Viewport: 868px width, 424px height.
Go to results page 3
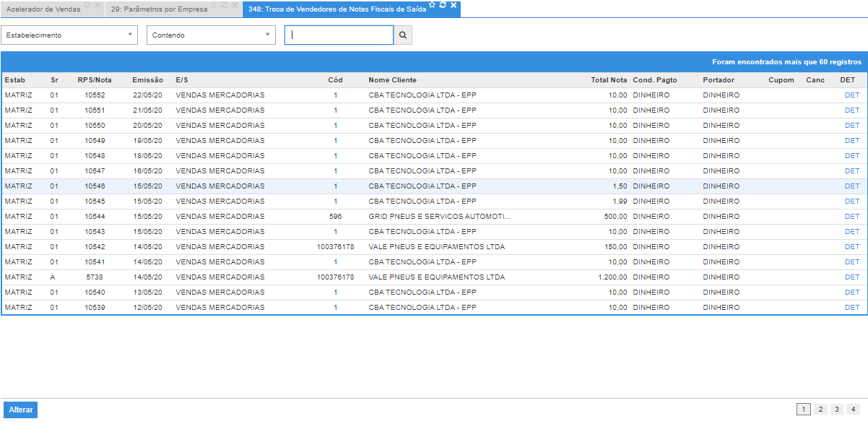pos(837,410)
